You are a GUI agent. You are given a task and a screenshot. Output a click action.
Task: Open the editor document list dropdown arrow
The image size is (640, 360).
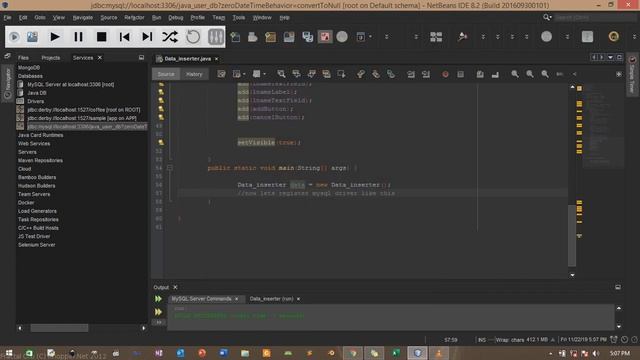click(x=611, y=58)
